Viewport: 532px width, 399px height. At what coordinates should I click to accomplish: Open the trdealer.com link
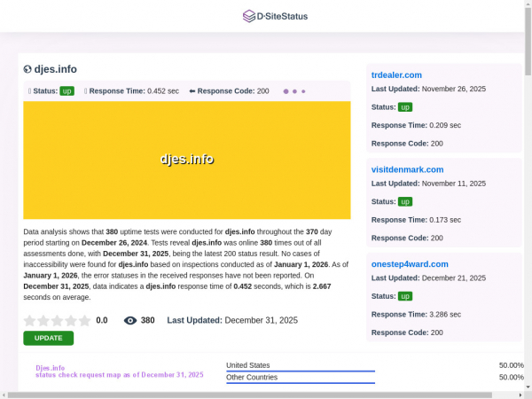pyautogui.click(x=396, y=74)
